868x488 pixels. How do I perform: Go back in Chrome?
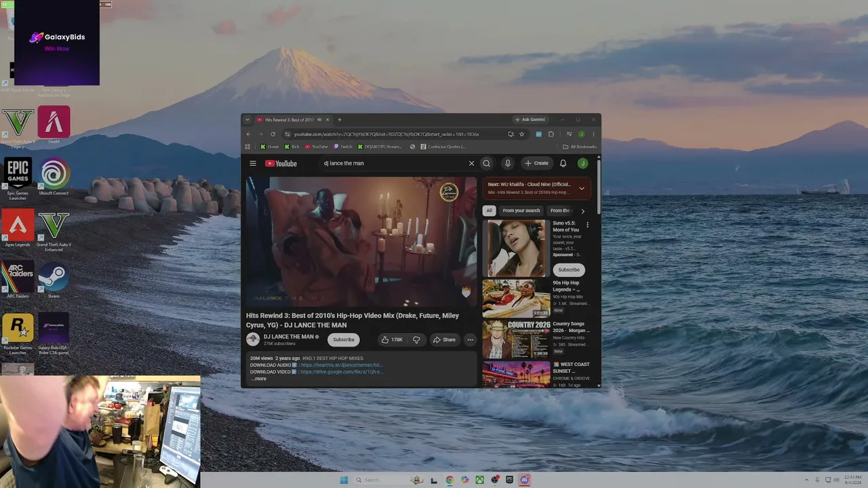click(x=248, y=134)
